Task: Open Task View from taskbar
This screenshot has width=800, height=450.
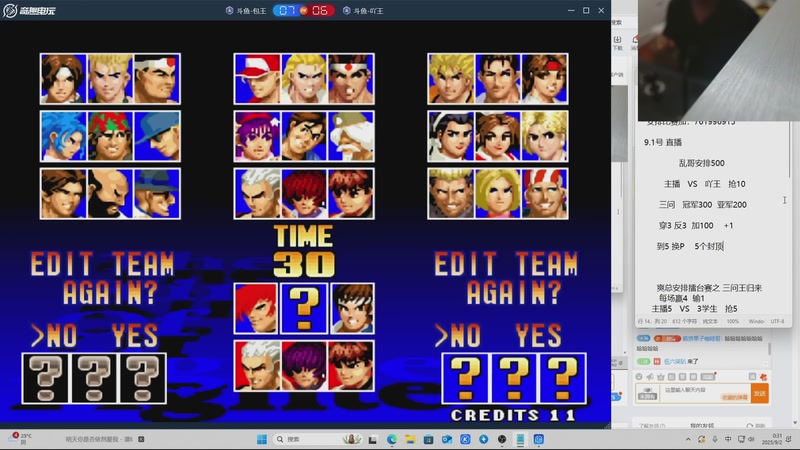Action: click(x=372, y=439)
